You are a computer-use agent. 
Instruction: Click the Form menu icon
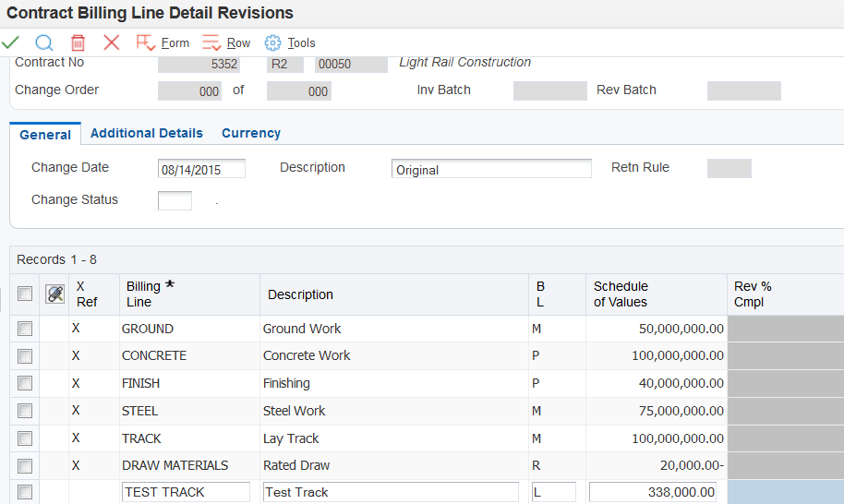tap(145, 42)
